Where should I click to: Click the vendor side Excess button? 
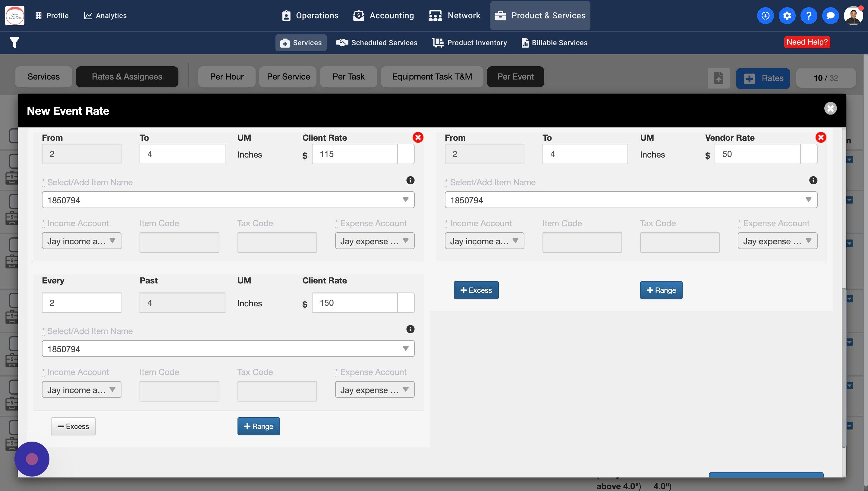(476, 290)
